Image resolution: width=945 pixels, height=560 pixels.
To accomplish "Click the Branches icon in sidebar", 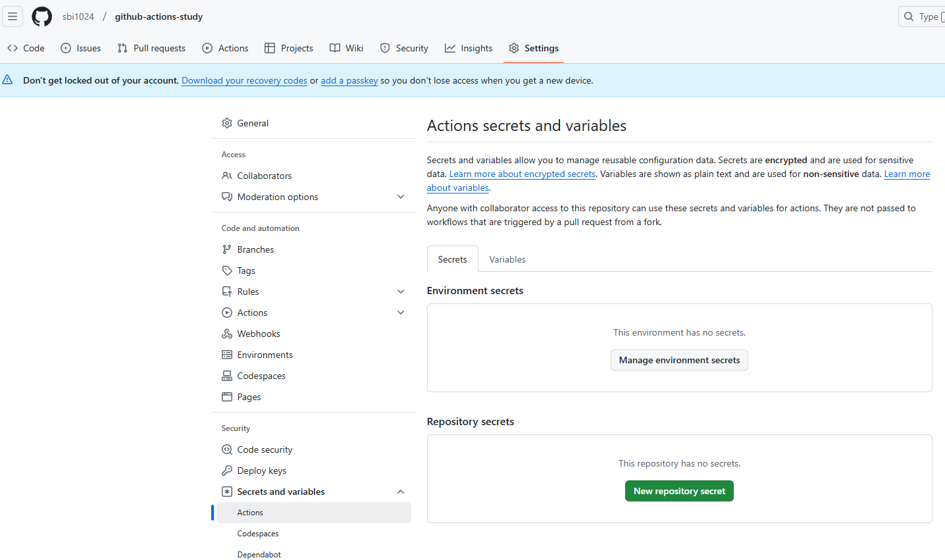I will (x=227, y=249).
